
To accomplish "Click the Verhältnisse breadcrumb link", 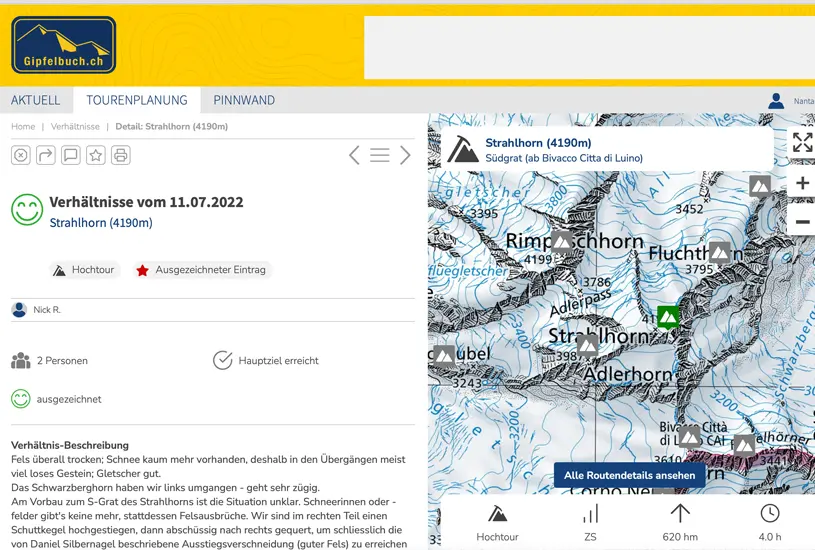I will point(75,127).
